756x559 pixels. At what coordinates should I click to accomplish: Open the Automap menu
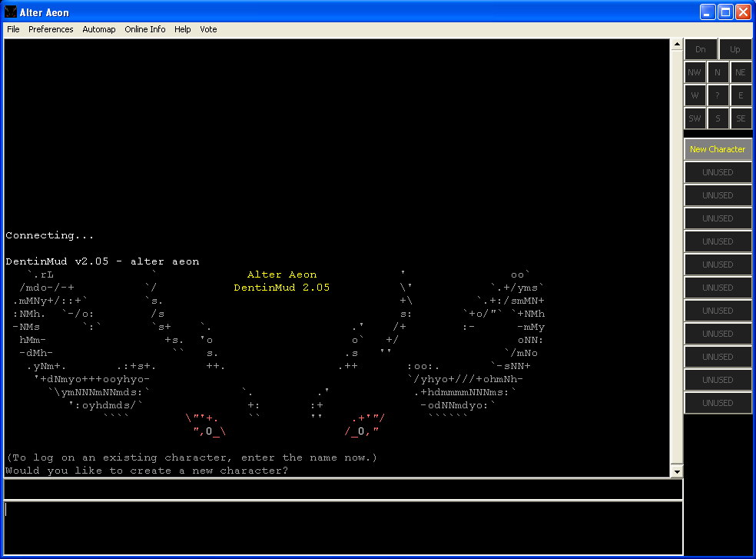click(x=99, y=29)
